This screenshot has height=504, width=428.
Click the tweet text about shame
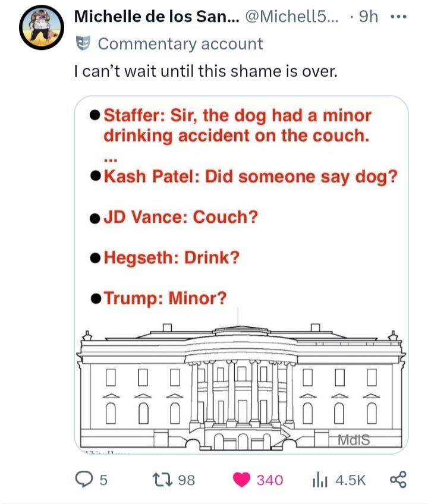tap(206, 71)
